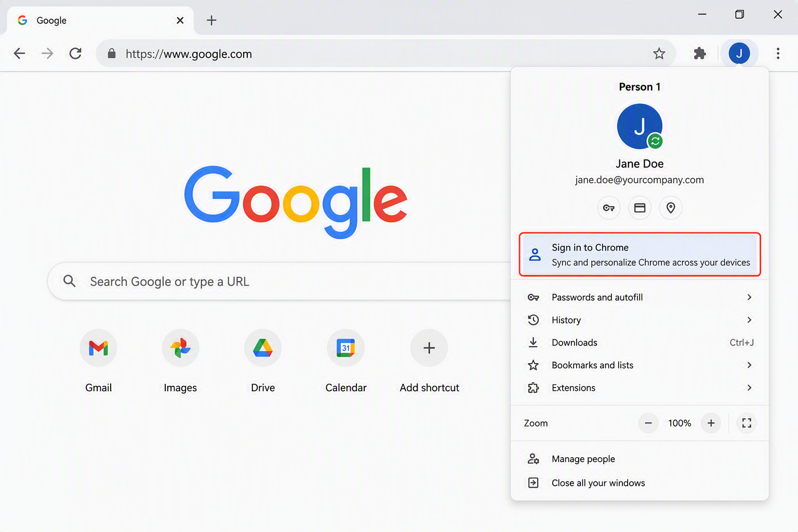Close the Google tab
This screenshot has height=532, width=798.
point(180,20)
